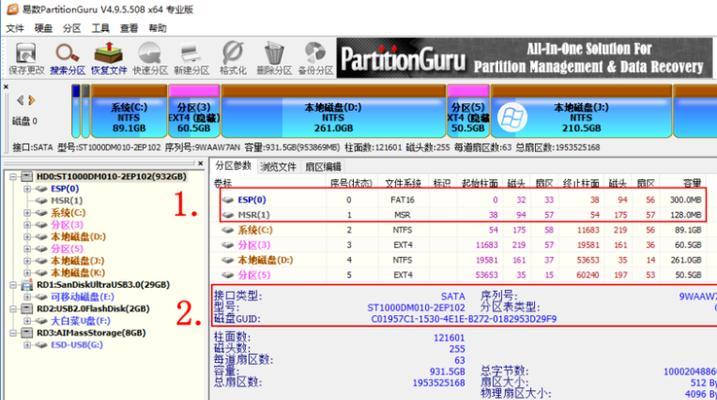Click the disk GUID value C01957C1-1530-4E1E

tap(464, 319)
